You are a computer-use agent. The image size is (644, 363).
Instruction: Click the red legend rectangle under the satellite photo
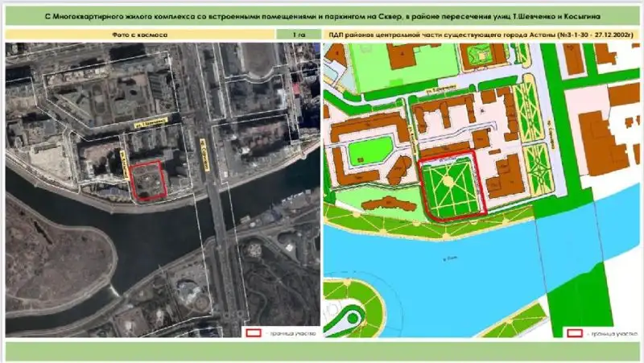click(253, 332)
